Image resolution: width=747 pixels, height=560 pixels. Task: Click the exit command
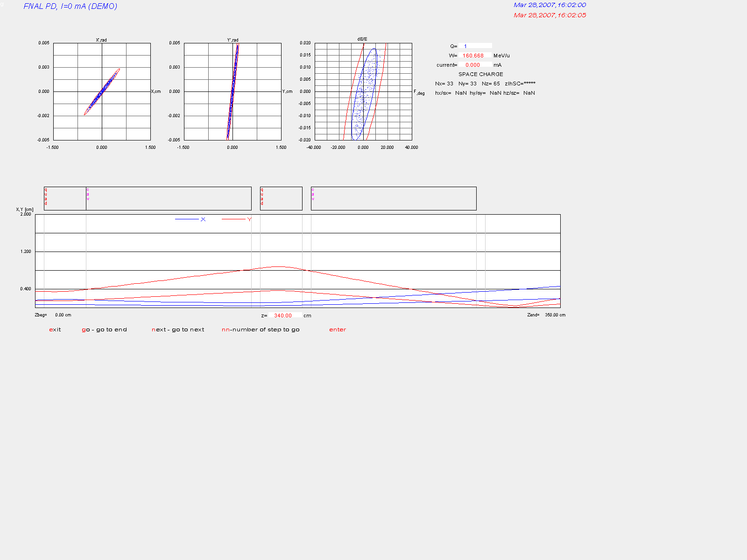pyautogui.click(x=55, y=329)
